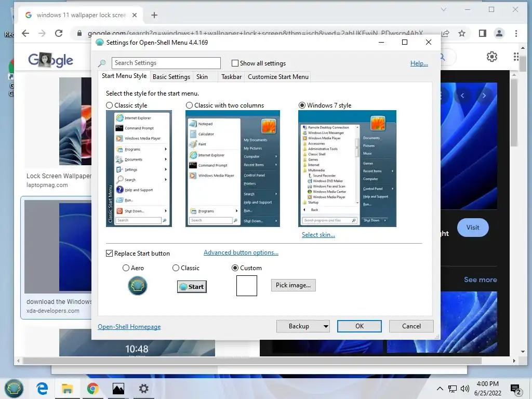Confirm settings with OK
This screenshot has height=399, width=532.
point(360,326)
